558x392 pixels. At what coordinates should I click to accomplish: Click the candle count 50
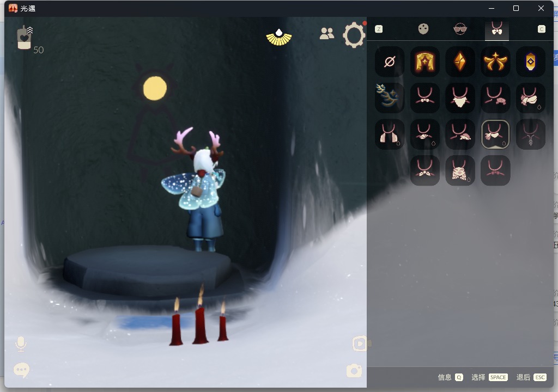(x=39, y=50)
